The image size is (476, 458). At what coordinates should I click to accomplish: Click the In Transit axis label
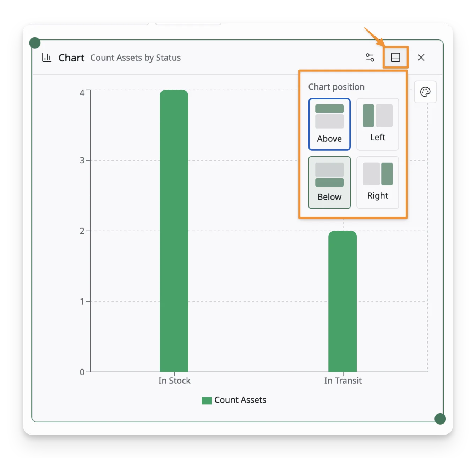click(x=343, y=381)
